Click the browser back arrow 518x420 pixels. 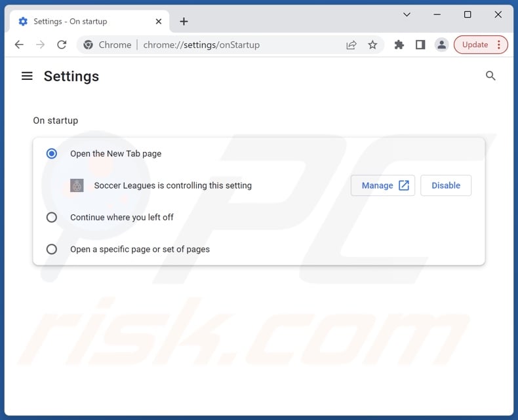(x=19, y=45)
